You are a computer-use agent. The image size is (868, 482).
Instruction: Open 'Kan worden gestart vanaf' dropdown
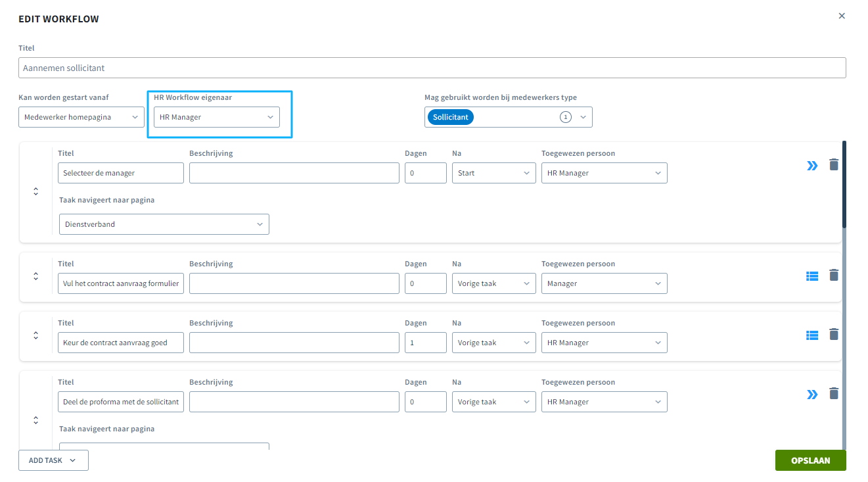[81, 117]
